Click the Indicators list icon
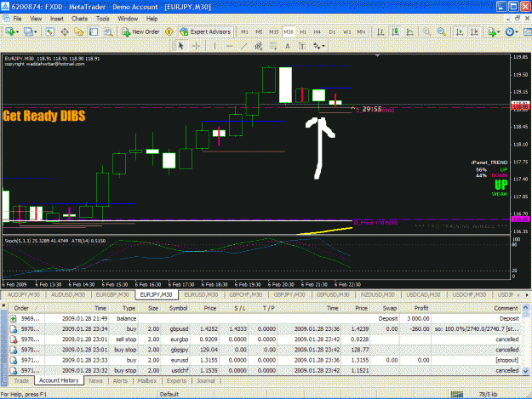The width and height of the screenshot is (532, 399). [x=492, y=31]
